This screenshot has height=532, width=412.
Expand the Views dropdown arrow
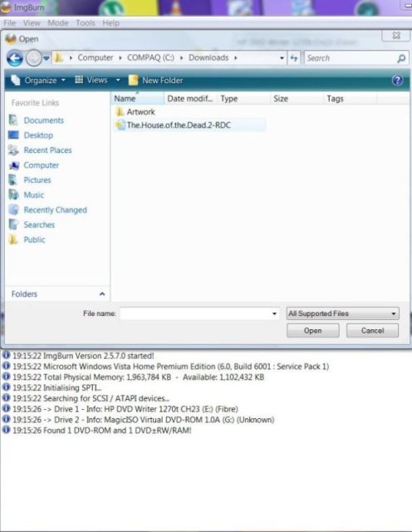[x=118, y=80]
